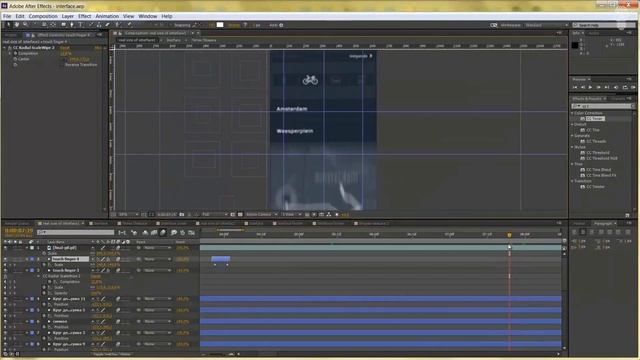640x360 pixels.
Task: Open the Window menu
Action: [x=147, y=16]
